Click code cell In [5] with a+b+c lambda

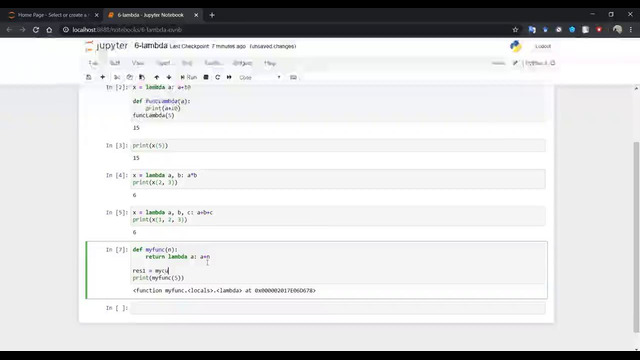pos(338,216)
